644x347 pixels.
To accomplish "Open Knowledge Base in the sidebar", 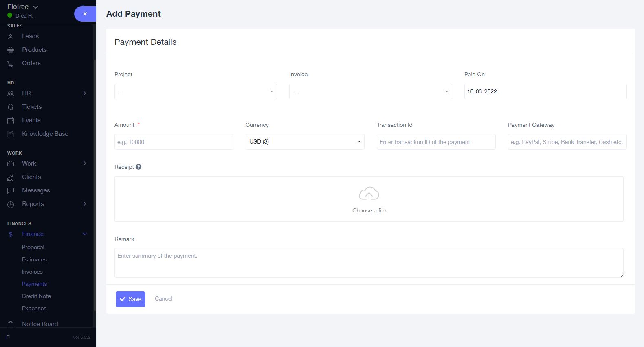I will (45, 134).
